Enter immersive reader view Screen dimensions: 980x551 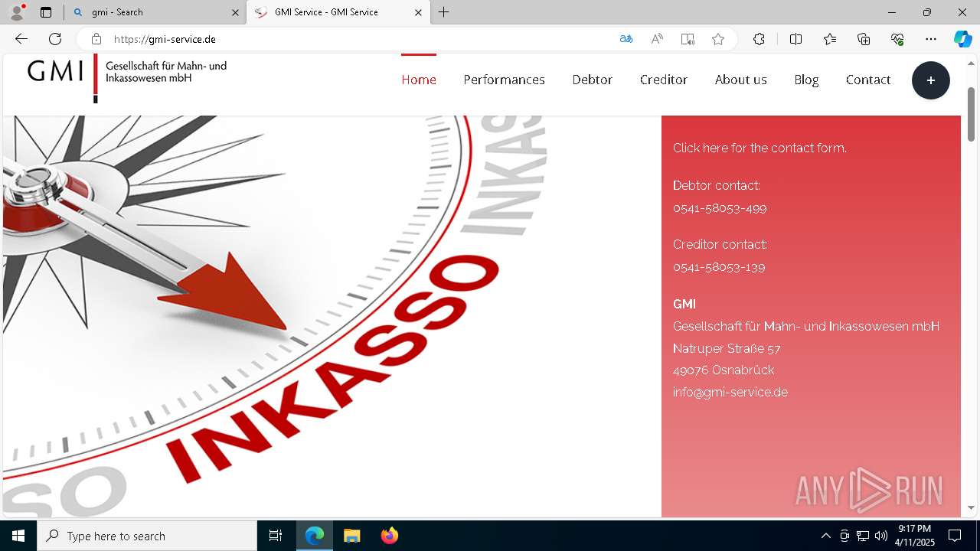(688, 39)
